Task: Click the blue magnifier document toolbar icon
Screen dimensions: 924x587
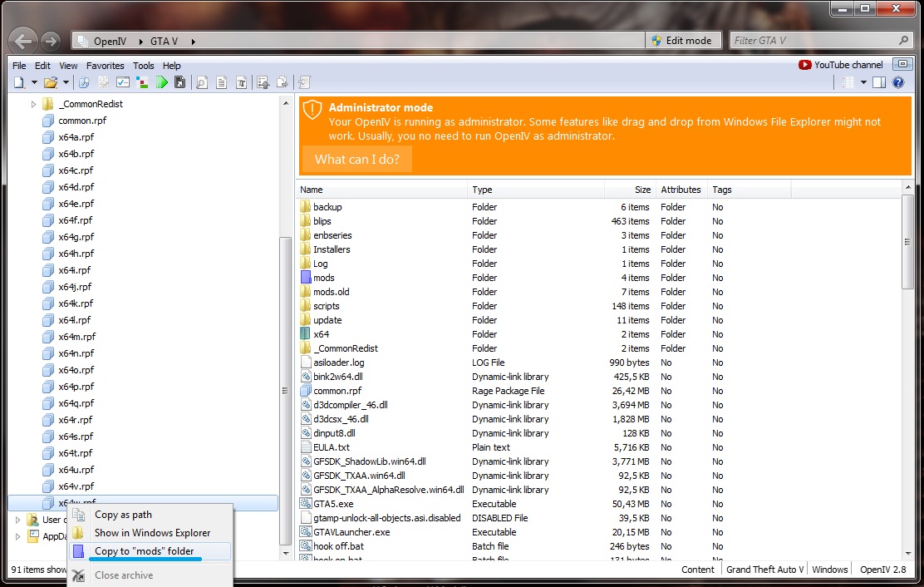Action: 84,82
